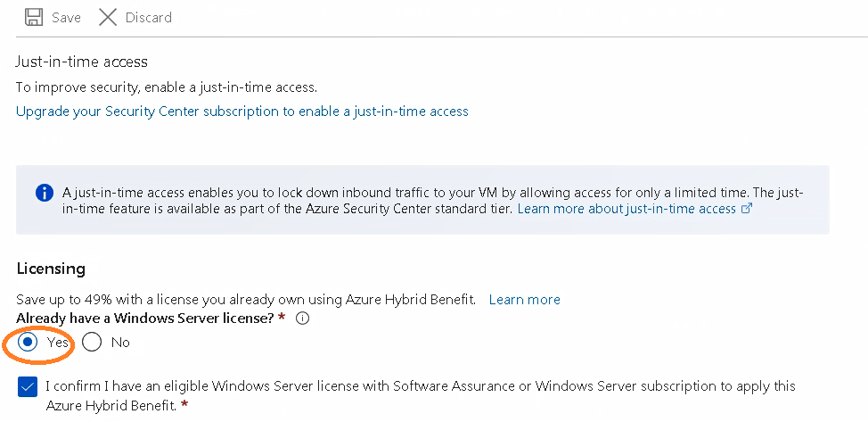Click the Discard text label in toolbar

pos(149,18)
